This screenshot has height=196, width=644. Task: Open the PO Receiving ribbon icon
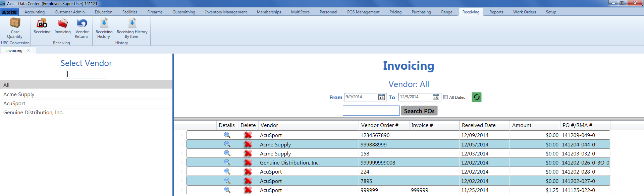(42, 26)
